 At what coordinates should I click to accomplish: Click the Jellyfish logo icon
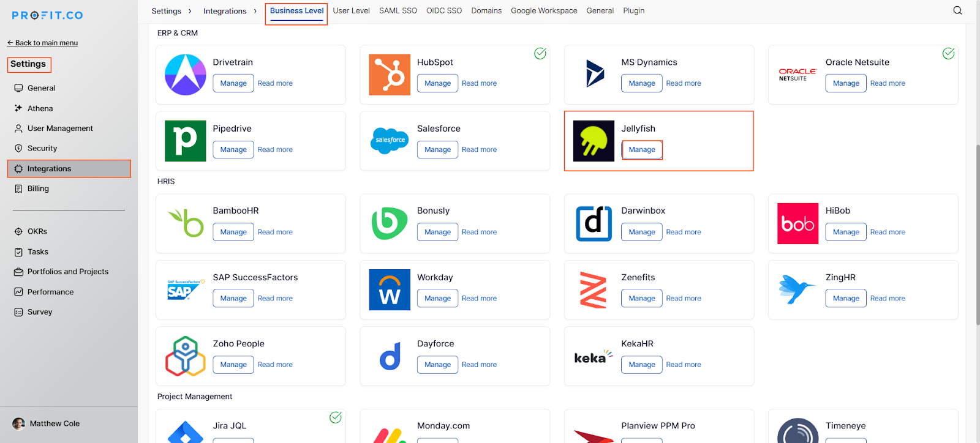click(x=594, y=141)
